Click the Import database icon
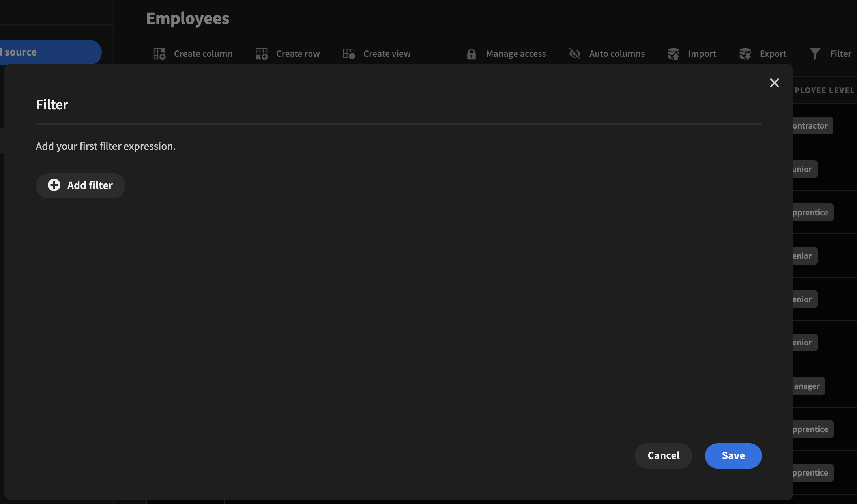 [674, 54]
